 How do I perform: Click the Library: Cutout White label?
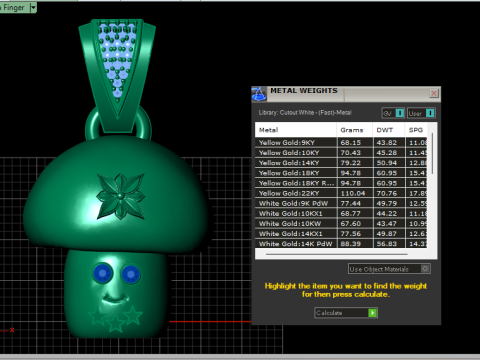pos(305,113)
